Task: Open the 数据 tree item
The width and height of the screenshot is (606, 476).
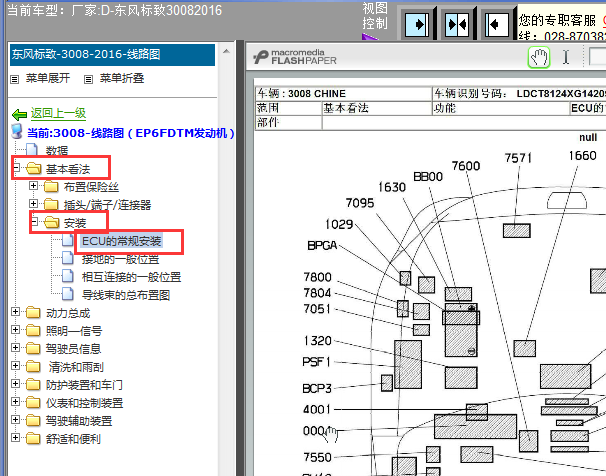Action: click(x=57, y=151)
